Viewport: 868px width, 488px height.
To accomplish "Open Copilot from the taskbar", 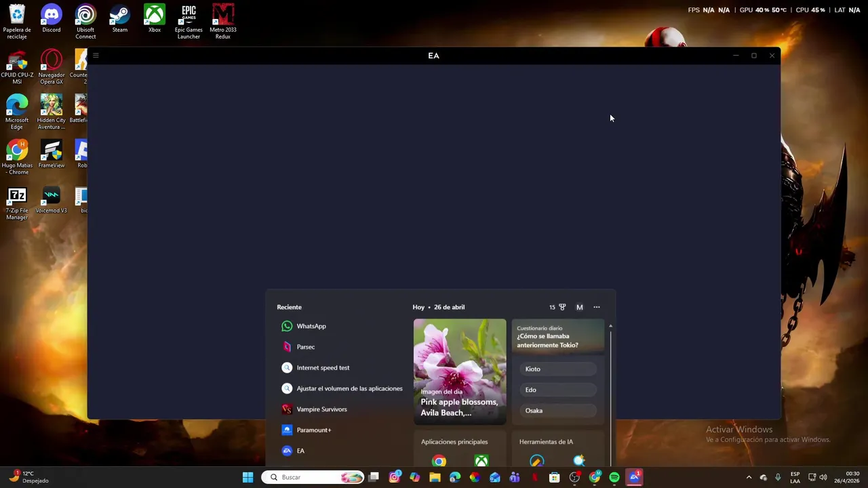I will pyautogui.click(x=414, y=477).
